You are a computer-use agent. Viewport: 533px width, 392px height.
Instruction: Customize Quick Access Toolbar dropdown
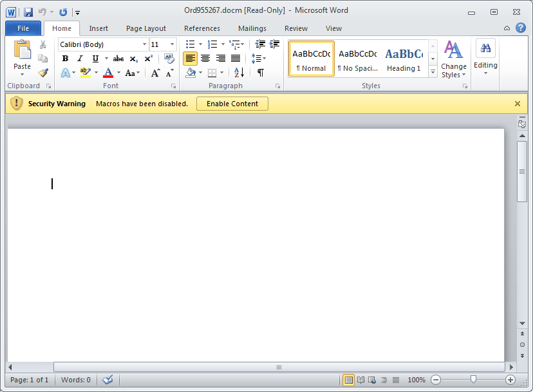pos(77,13)
